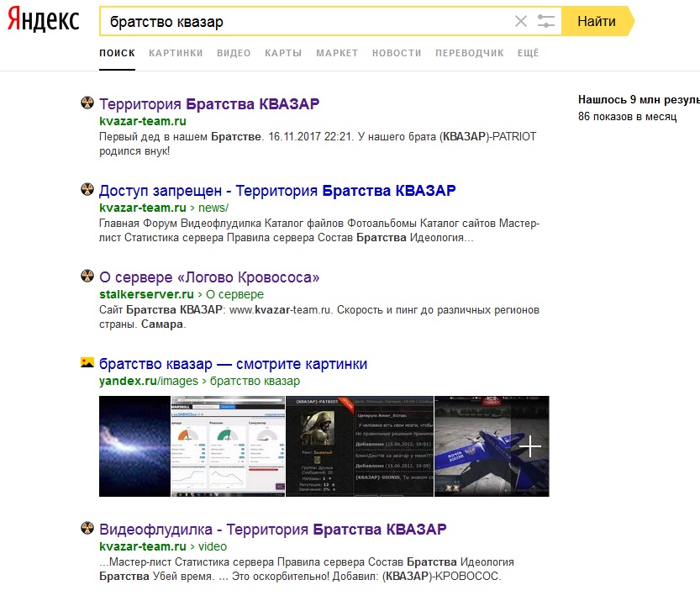Open the Видеофлудилка - Территория Братства КВАЗАР link
Image resolution: width=700 pixels, height=601 pixels.
coord(273,529)
